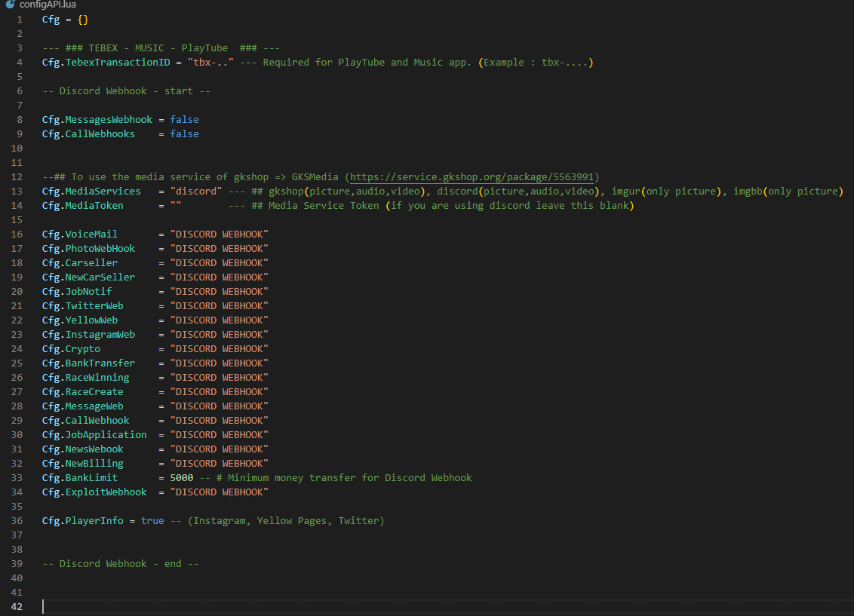
Task: Click the "Discord Webhook - start" comment
Action: tap(126, 90)
